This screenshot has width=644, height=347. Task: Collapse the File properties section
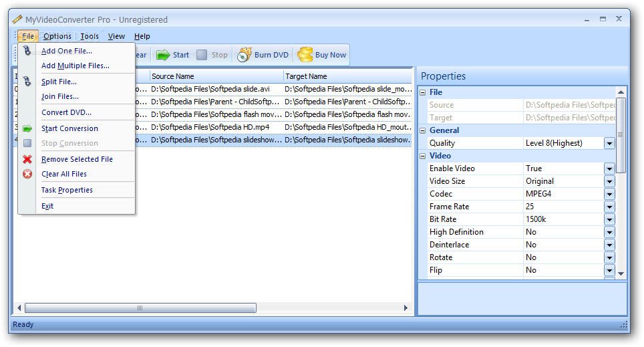click(x=423, y=92)
